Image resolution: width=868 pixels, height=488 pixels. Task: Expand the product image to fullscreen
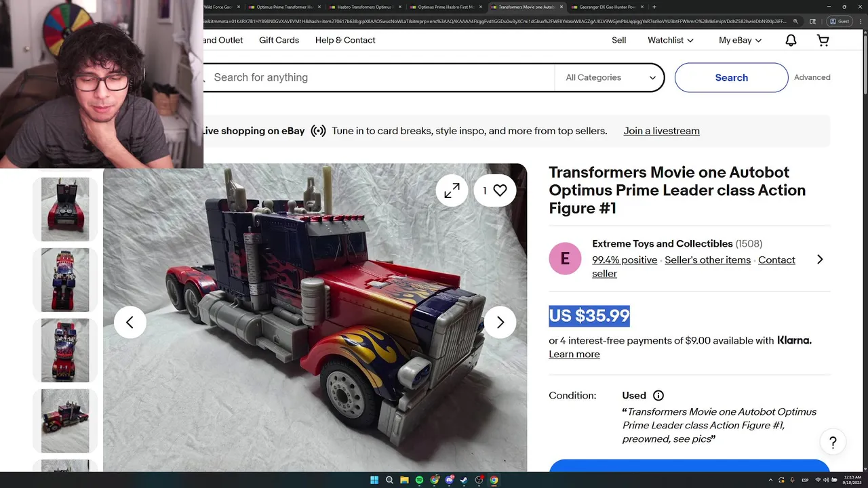[x=452, y=191]
